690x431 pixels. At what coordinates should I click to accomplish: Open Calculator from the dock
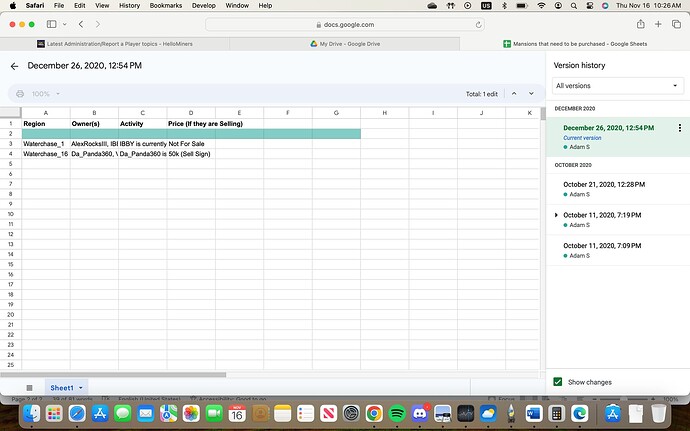point(557,413)
